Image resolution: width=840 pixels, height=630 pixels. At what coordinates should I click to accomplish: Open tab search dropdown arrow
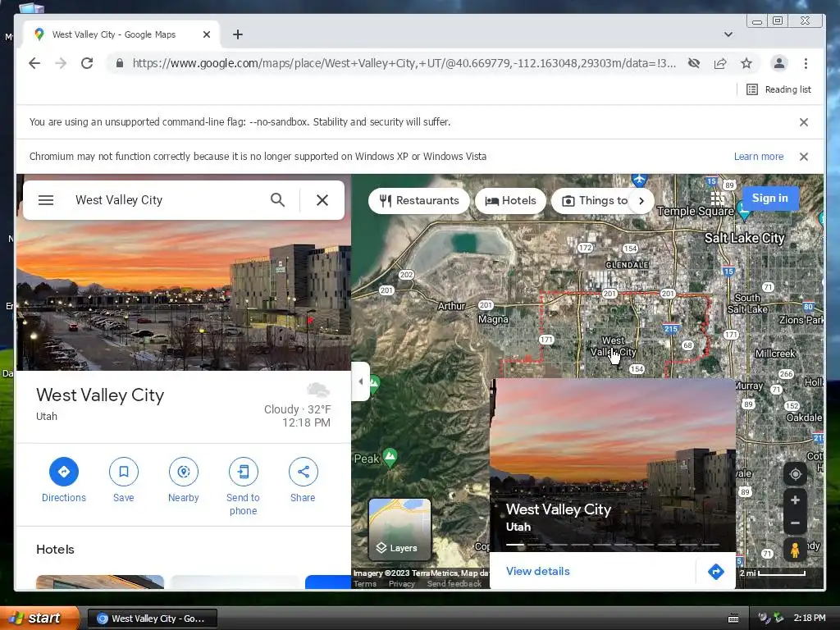[x=728, y=34]
